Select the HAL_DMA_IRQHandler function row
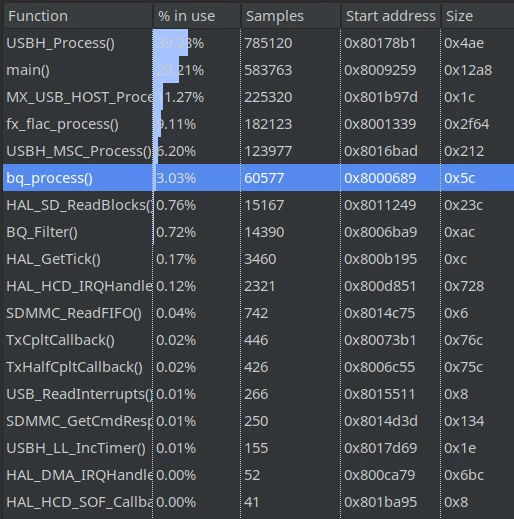514x519 pixels. click(258, 475)
